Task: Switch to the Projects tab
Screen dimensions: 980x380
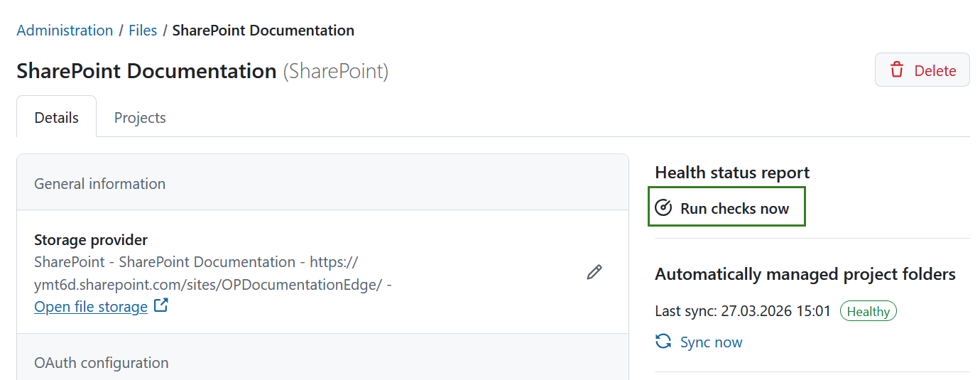Action: [140, 118]
